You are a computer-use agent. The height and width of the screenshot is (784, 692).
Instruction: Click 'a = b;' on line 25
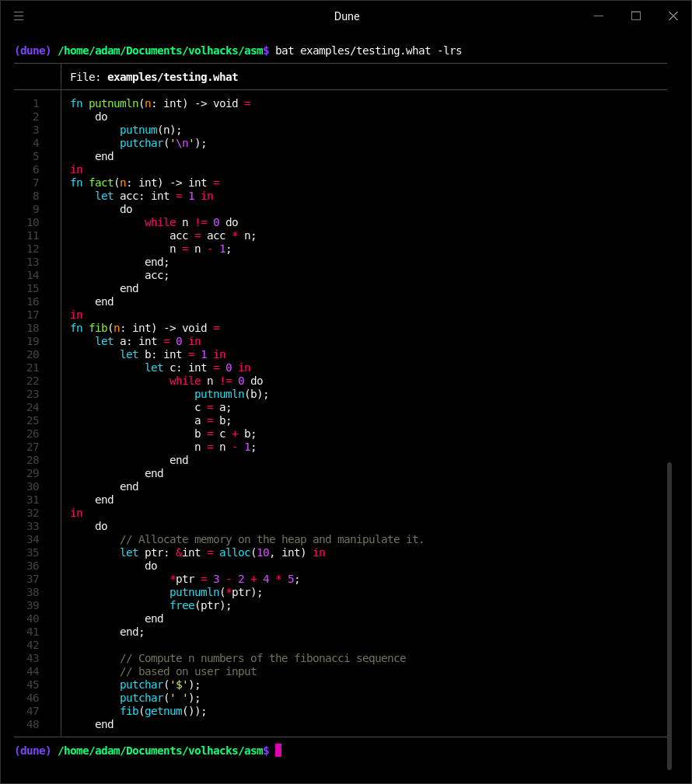click(212, 420)
